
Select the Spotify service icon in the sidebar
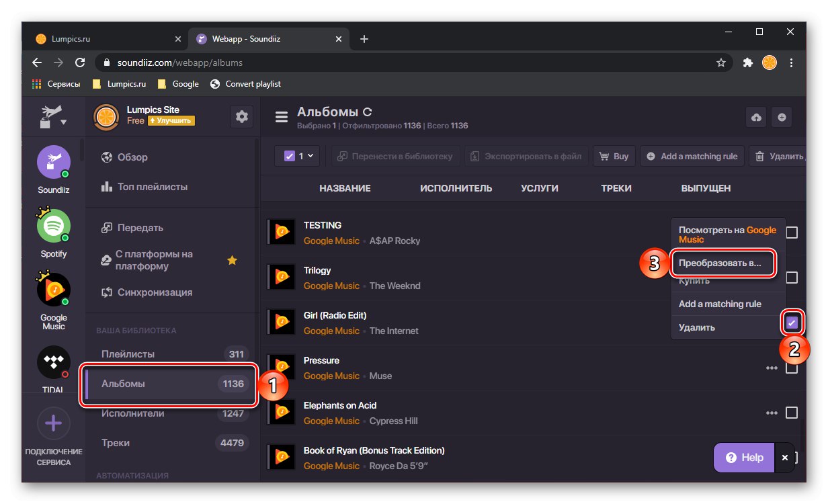tap(54, 227)
